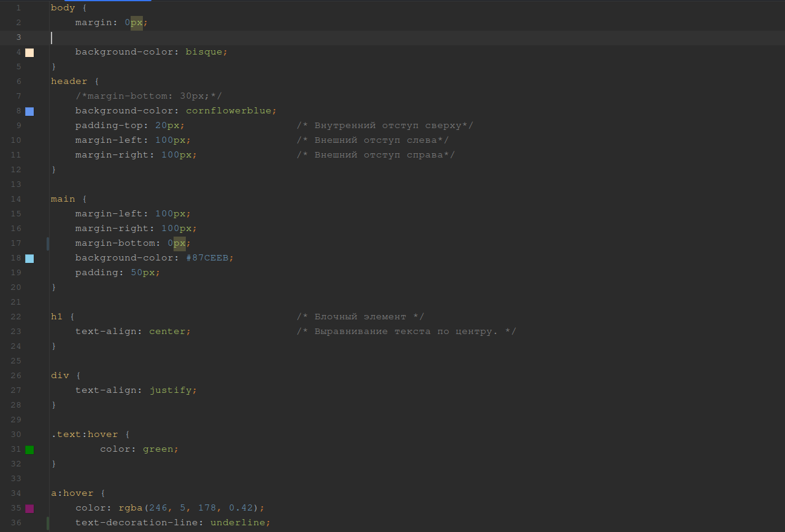
Task: Open the bisque color swatch in gutter
Action: click(29, 53)
